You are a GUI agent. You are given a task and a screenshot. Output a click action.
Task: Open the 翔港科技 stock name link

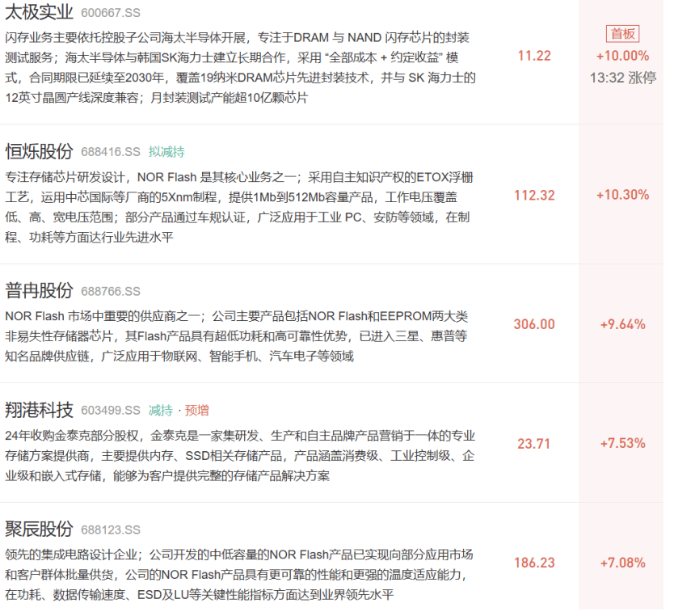(x=39, y=410)
